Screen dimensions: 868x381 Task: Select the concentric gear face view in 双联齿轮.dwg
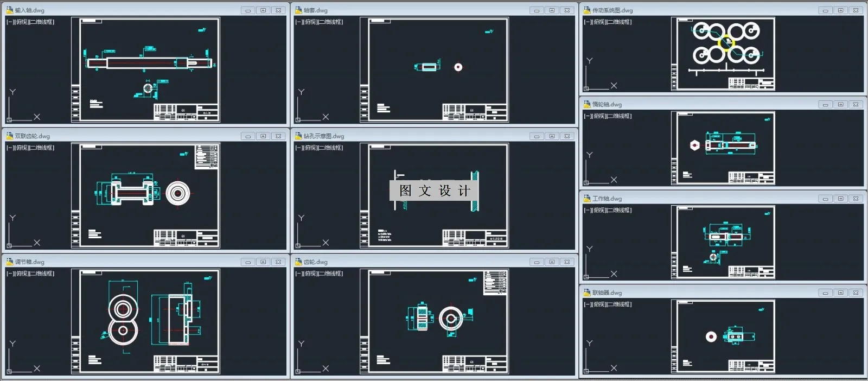[x=178, y=193]
